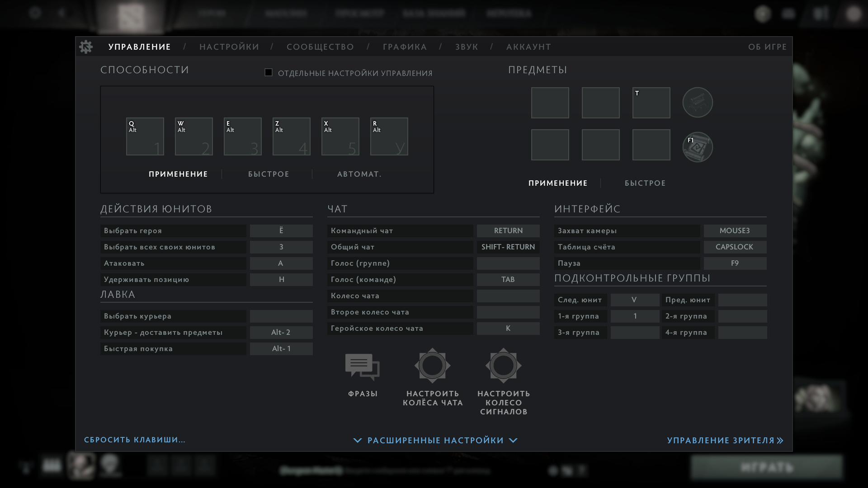Select ПРИМЕНЕНИЕ mode for abilities
Screen dimensions: 868x488
(178, 174)
